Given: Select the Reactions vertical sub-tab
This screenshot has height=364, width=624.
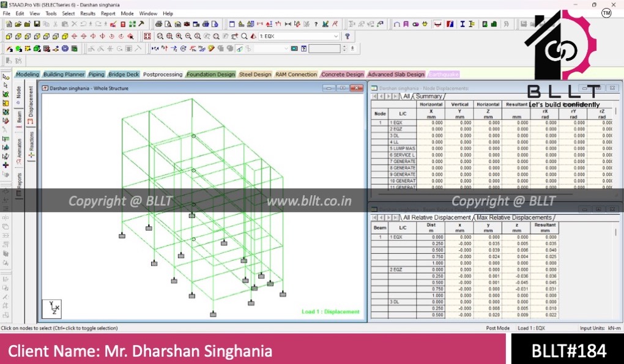Looking at the screenshot, I should coord(31,146).
